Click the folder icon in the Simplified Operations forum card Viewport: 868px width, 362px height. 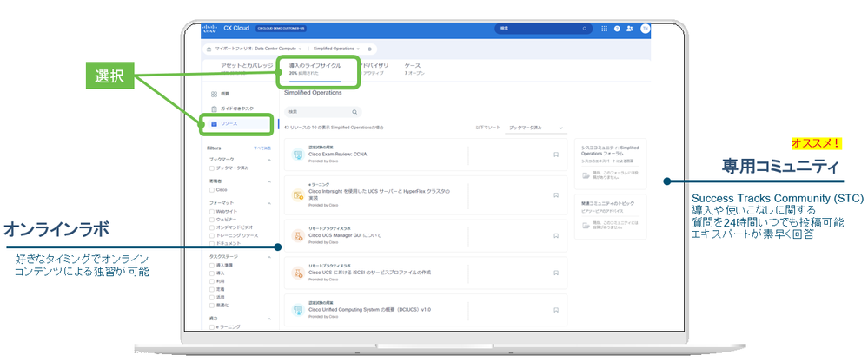pos(586,176)
